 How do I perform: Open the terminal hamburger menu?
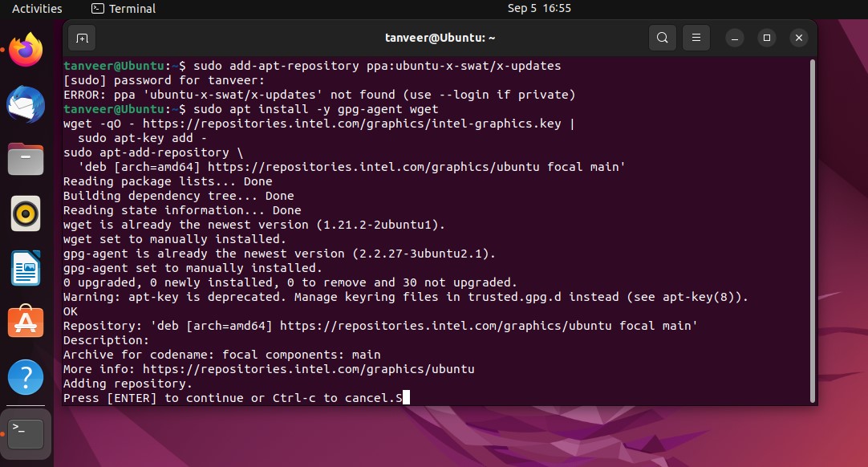pos(696,38)
